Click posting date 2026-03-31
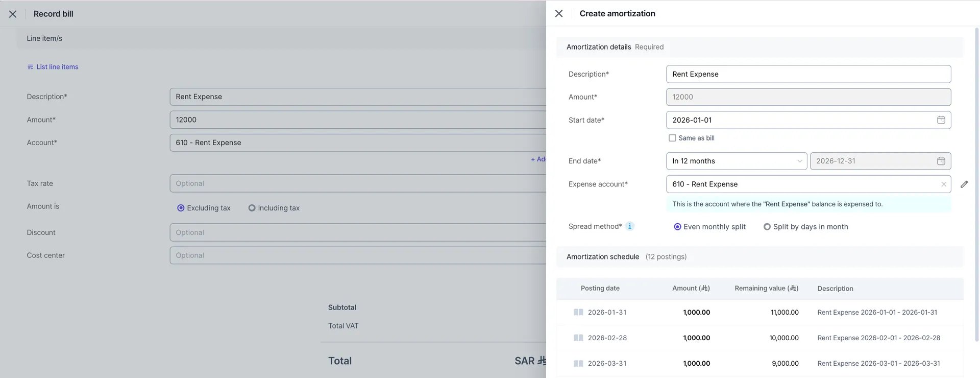 607,363
